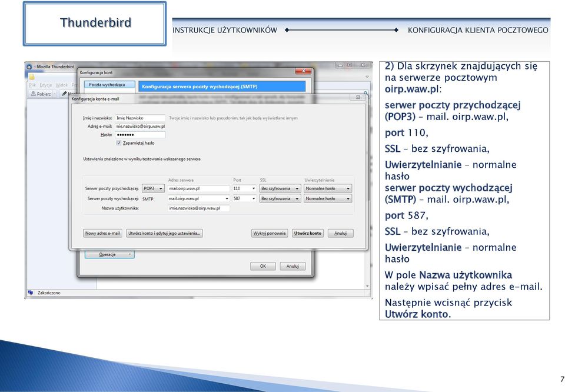Open the Edycja menu
Screen dimensions: 565x392
coord(46,85)
